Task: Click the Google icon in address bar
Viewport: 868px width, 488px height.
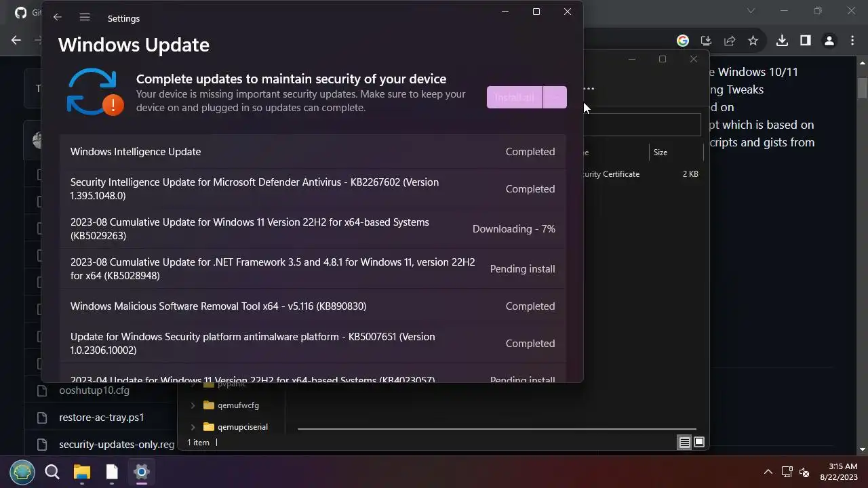Action: click(x=683, y=41)
